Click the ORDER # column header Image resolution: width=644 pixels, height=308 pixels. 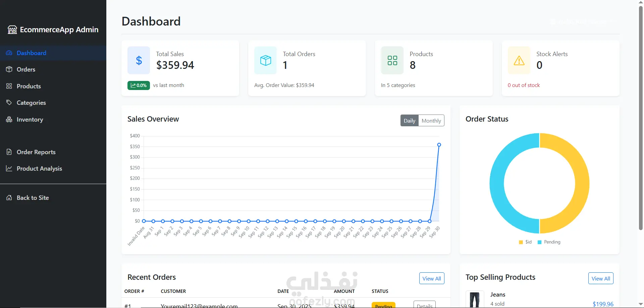(134, 291)
